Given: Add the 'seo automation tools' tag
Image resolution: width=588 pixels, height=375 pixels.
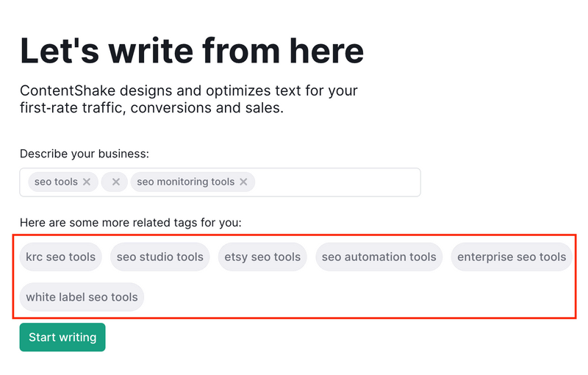Looking at the screenshot, I should click(379, 257).
